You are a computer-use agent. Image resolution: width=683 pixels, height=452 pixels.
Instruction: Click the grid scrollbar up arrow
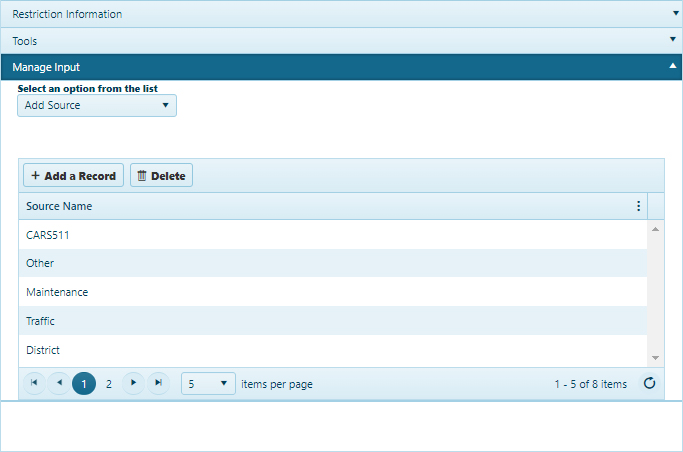pyautogui.click(x=655, y=229)
